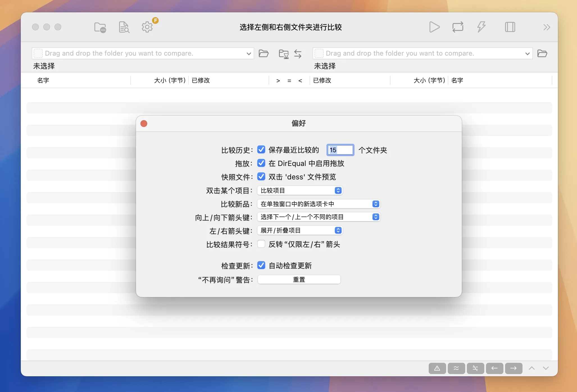This screenshot has width=577, height=392.
Task: Expand the right folder history dropdown arrow
Action: coord(527,54)
